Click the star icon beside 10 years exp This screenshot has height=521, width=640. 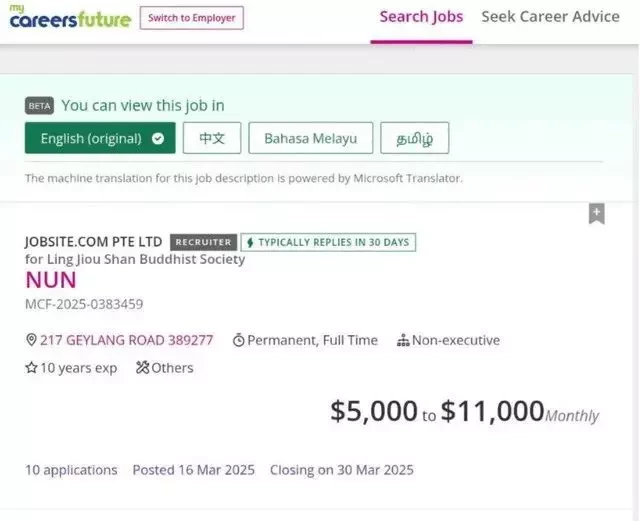31,367
